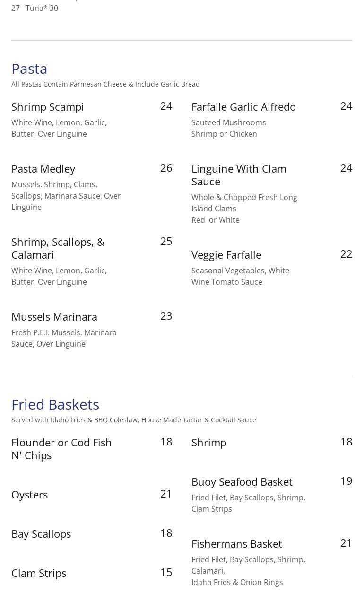Select Linguine With Clam Sauce

pos(239,175)
